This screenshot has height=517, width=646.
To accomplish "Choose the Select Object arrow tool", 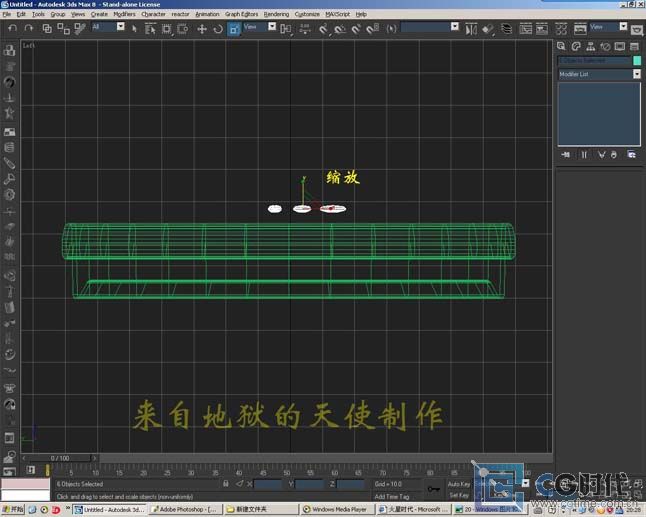I will click(x=134, y=28).
